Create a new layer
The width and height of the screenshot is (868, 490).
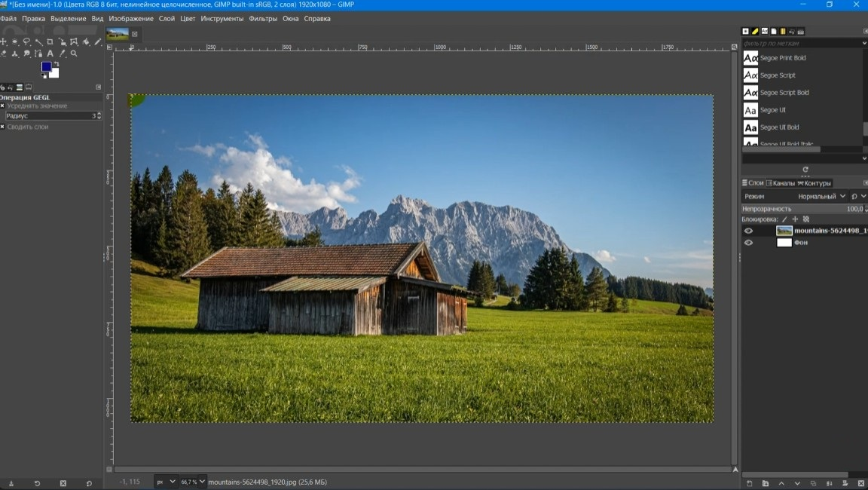(x=750, y=483)
